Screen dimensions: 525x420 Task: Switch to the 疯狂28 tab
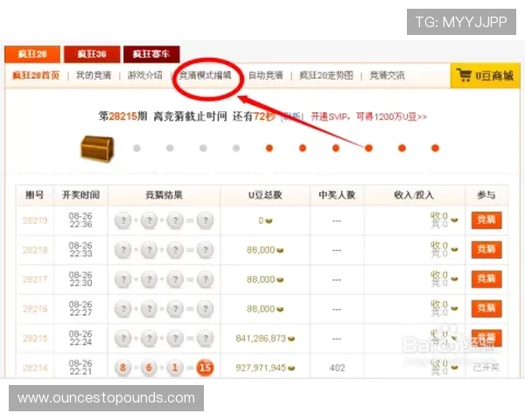click(x=32, y=54)
